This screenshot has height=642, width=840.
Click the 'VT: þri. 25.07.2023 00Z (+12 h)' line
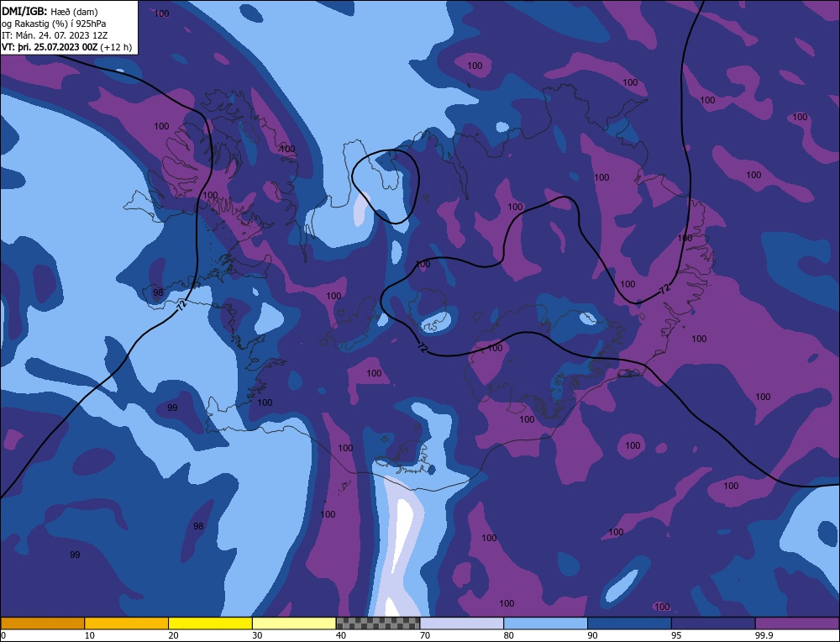[67, 47]
